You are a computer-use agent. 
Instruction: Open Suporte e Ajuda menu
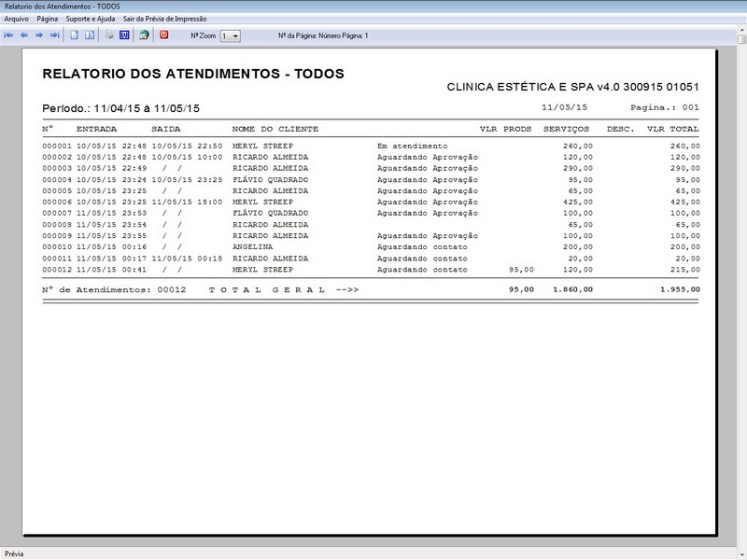tap(90, 19)
